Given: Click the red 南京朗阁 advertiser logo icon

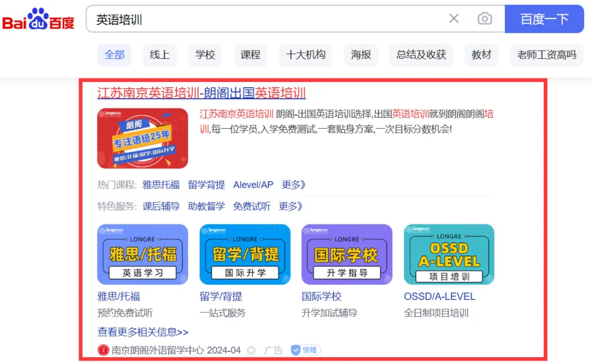Looking at the screenshot, I should [103, 350].
